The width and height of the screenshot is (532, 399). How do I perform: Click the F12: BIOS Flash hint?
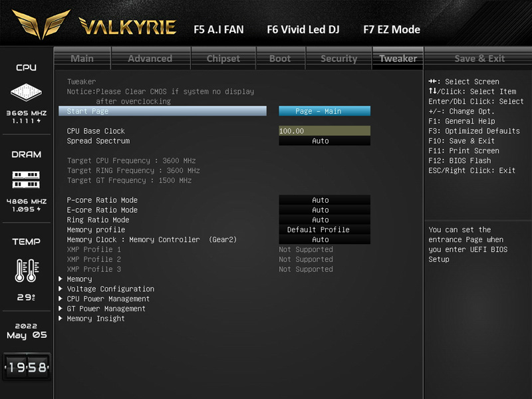(460, 160)
